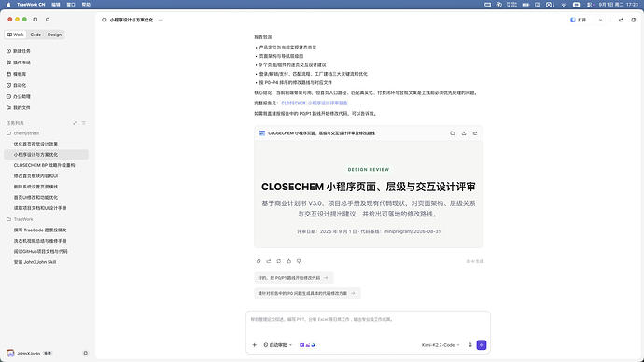Switch to the Code tab
Image resolution: width=644 pixels, height=362 pixels.
(x=35, y=35)
